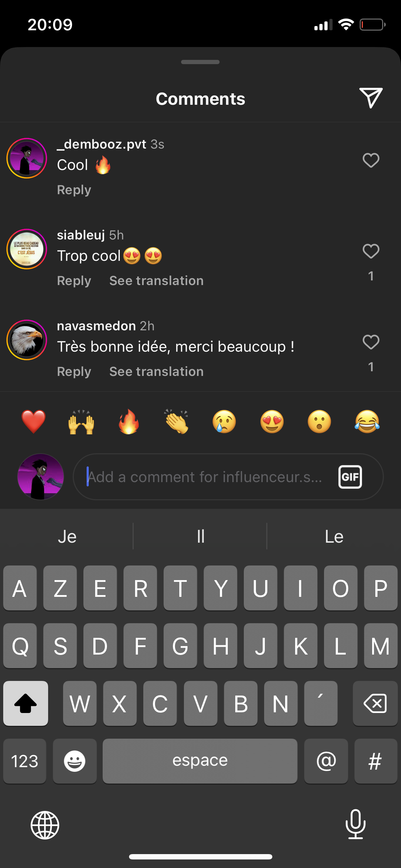
Task: Tap the share paper-plane icon
Action: [x=371, y=98]
